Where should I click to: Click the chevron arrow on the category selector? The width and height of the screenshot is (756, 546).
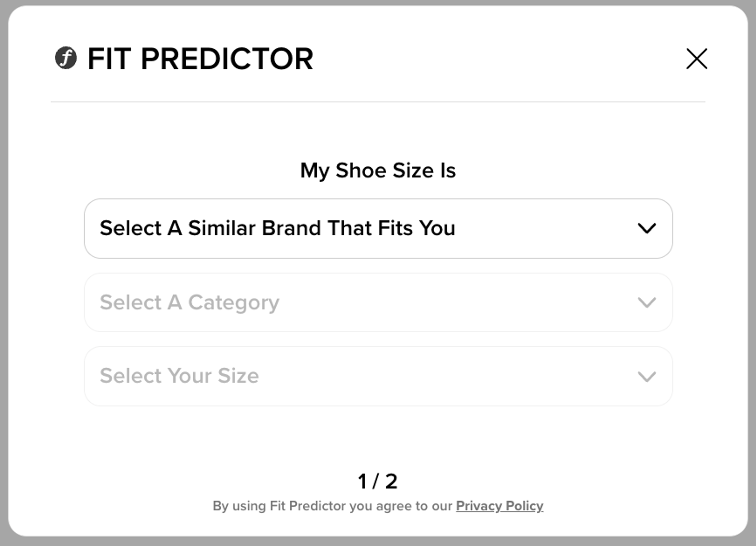point(647,302)
